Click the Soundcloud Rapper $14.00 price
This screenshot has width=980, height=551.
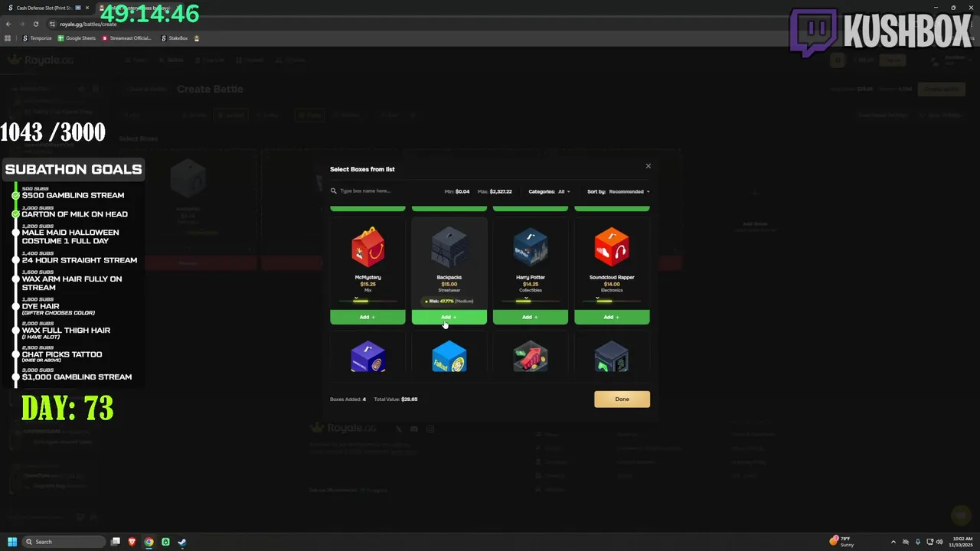pos(612,284)
